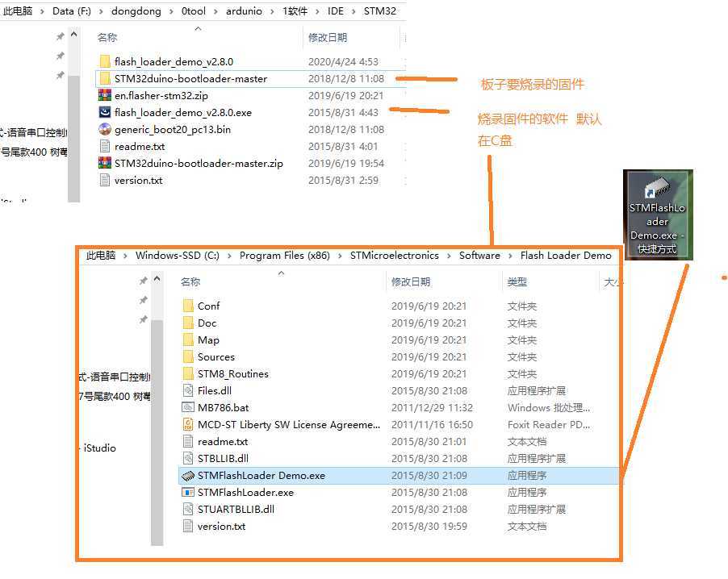The width and height of the screenshot is (728, 579).
Task: Expand the chevron after dongdong breadcrumb
Action: [x=171, y=11]
